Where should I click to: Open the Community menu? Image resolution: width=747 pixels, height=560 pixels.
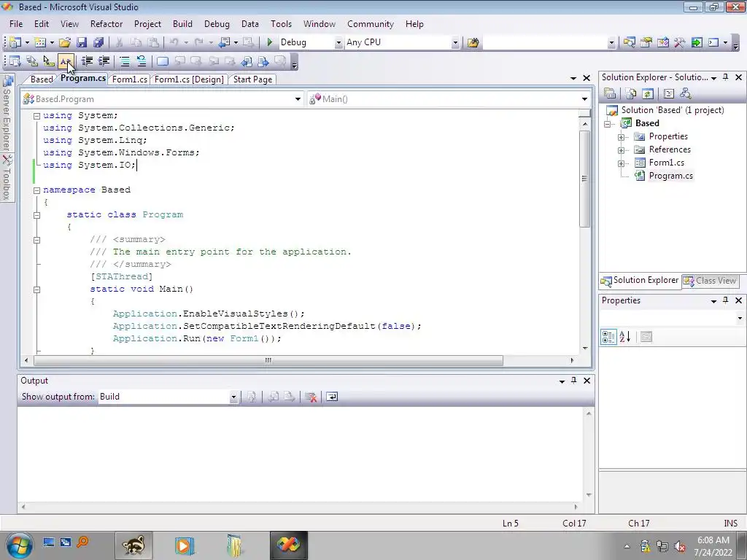click(370, 24)
